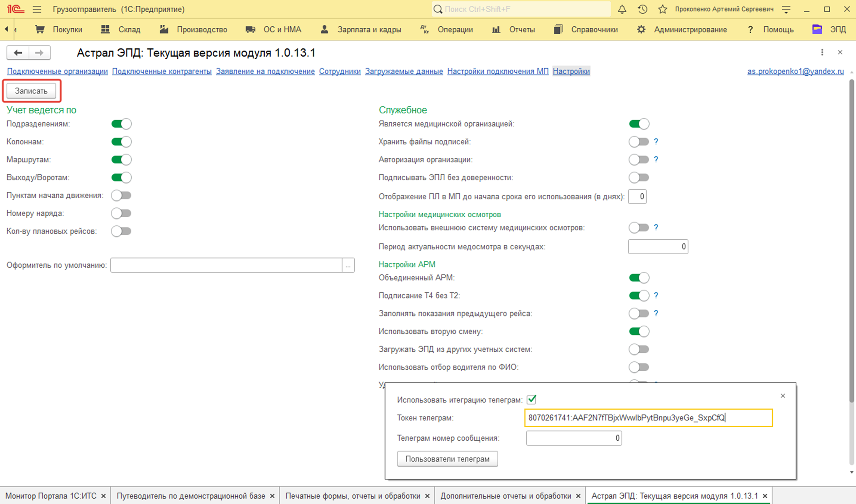Uncheck Использовать интеграцию телеграм checkbox
The height and width of the screenshot is (504, 856).
click(531, 400)
